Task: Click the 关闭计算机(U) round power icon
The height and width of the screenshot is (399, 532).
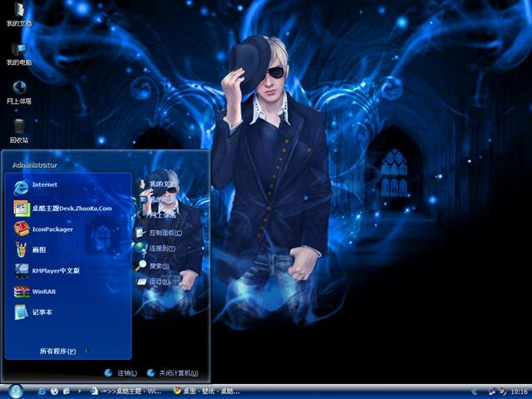Action: [151, 373]
